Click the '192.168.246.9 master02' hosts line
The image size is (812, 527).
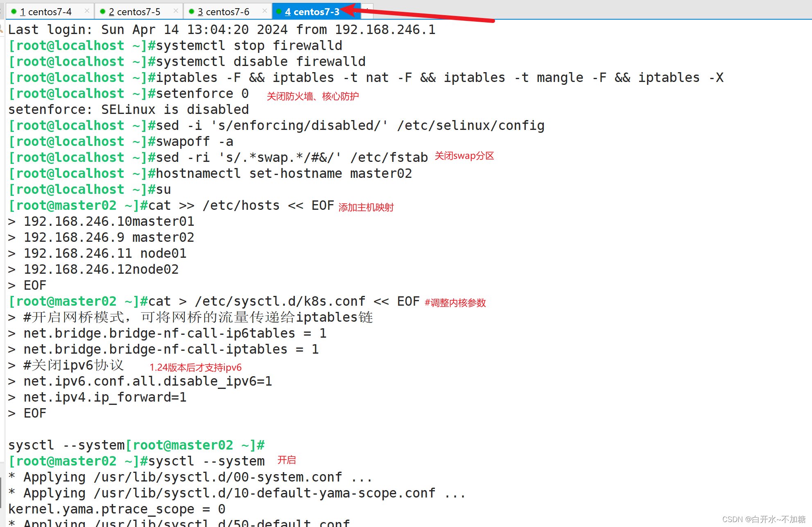tap(101, 237)
